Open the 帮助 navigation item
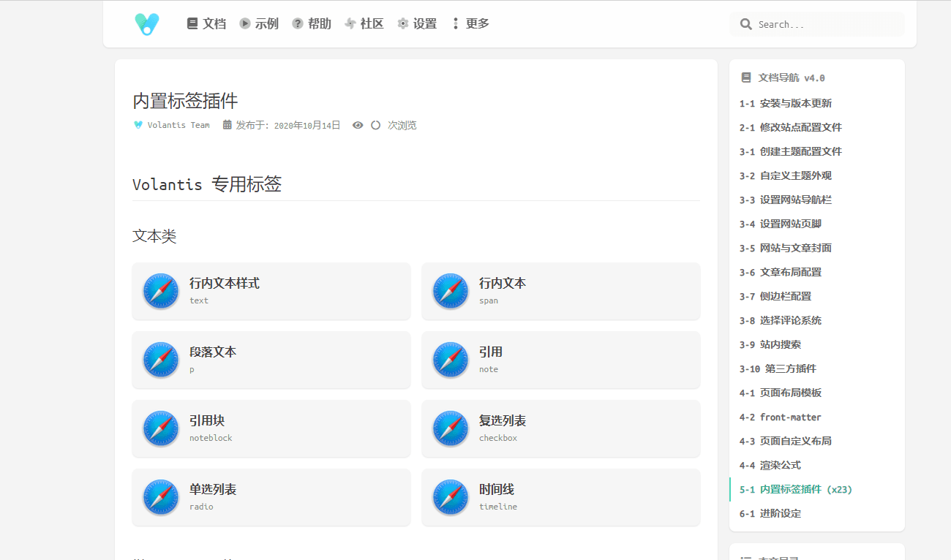951x560 pixels. 312,23
